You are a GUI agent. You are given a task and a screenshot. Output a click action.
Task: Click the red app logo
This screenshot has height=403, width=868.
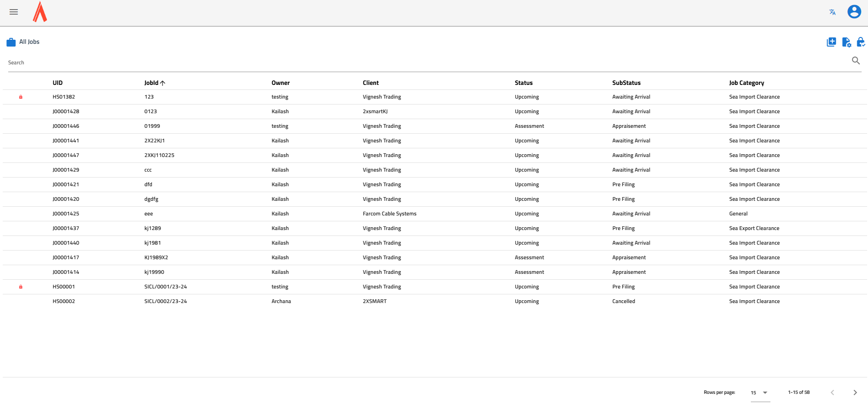click(x=40, y=12)
